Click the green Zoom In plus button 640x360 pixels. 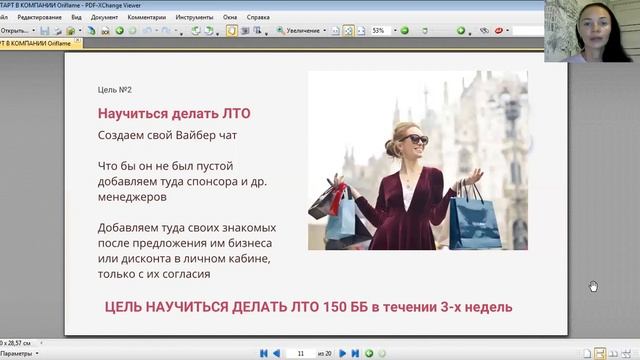pyautogui.click(x=461, y=31)
